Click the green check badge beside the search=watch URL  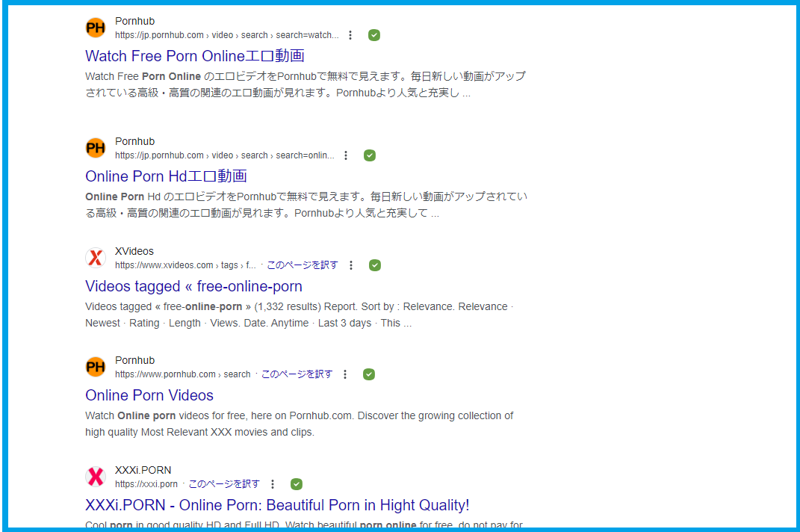click(x=374, y=35)
